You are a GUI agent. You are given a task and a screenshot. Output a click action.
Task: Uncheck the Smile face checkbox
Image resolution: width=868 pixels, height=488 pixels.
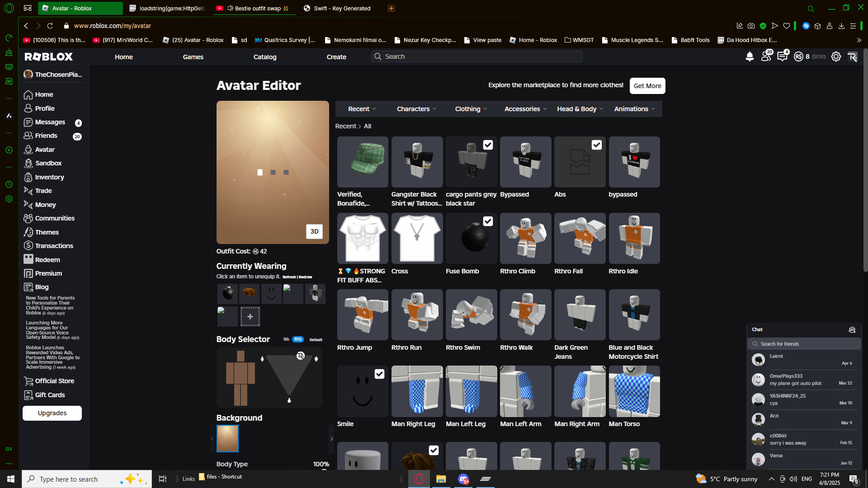click(379, 374)
